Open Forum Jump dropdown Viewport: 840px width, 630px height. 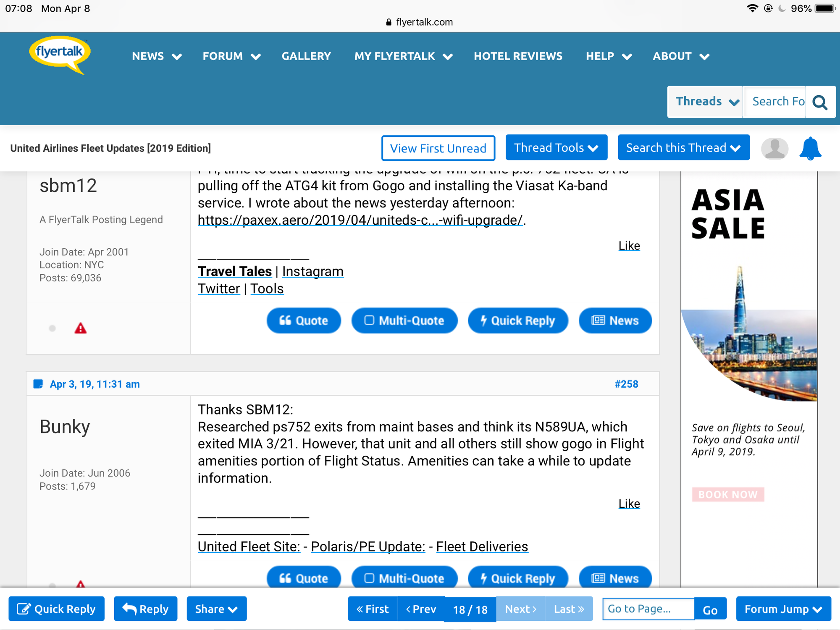tap(783, 609)
